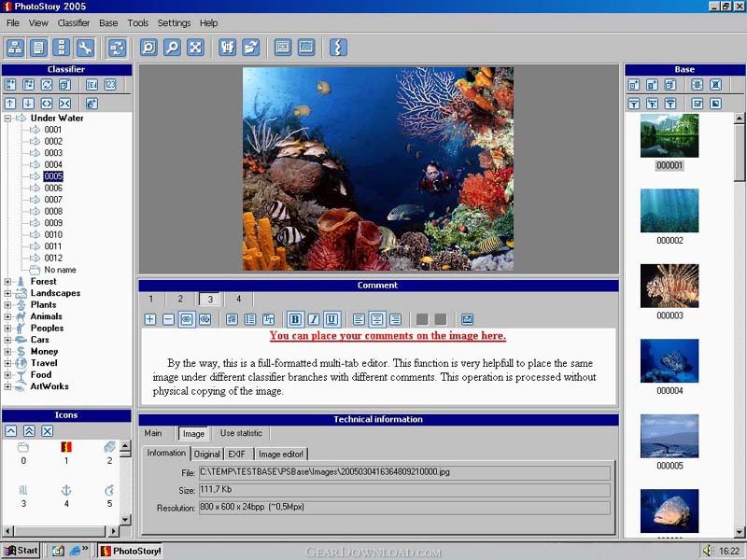This screenshot has height=560, width=747.
Task: Click the refresh icon in Classifier toolbar
Action: (x=47, y=85)
